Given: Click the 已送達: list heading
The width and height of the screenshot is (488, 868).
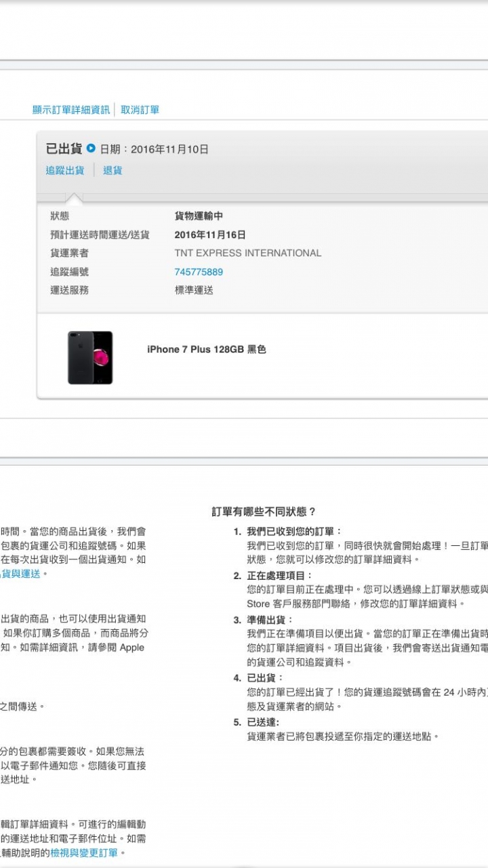Looking at the screenshot, I should click(263, 722).
